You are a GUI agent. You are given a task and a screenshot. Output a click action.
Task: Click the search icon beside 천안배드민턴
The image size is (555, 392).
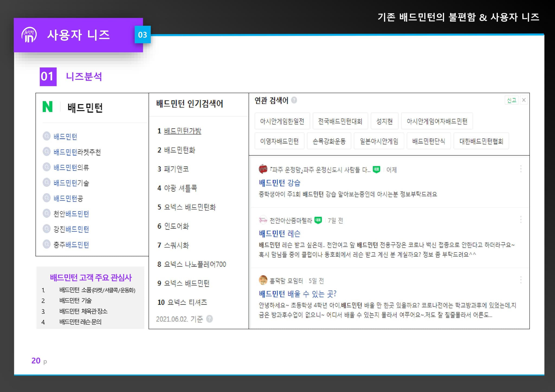tap(47, 213)
